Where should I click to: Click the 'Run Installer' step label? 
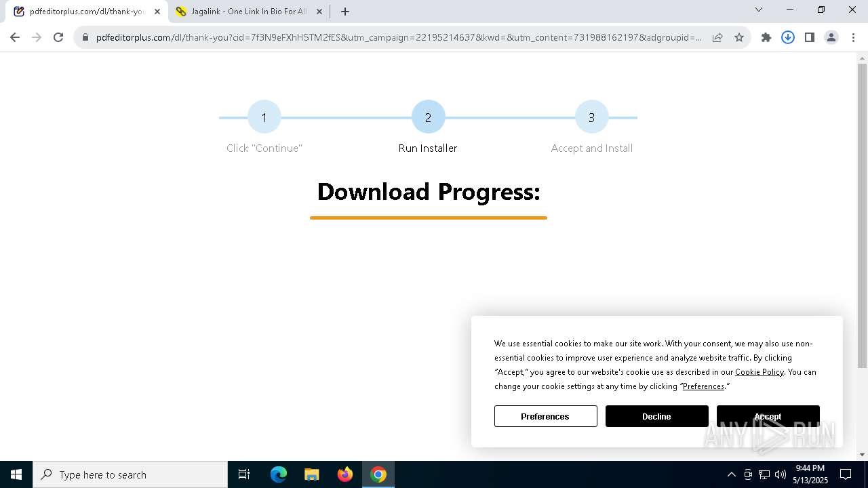coord(428,148)
